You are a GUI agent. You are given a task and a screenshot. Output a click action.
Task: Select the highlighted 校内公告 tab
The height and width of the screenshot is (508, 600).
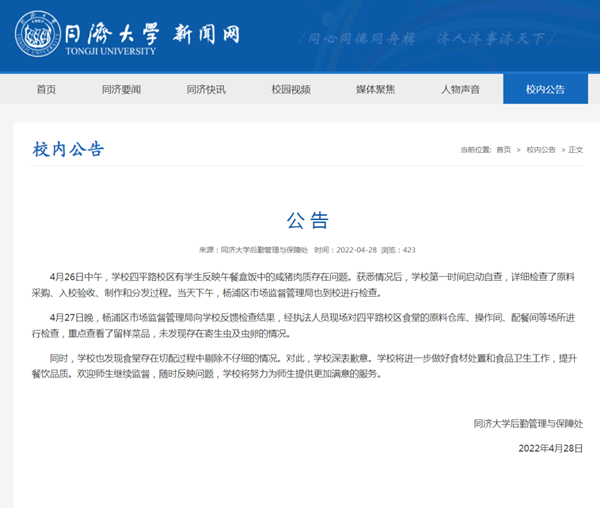pos(546,89)
